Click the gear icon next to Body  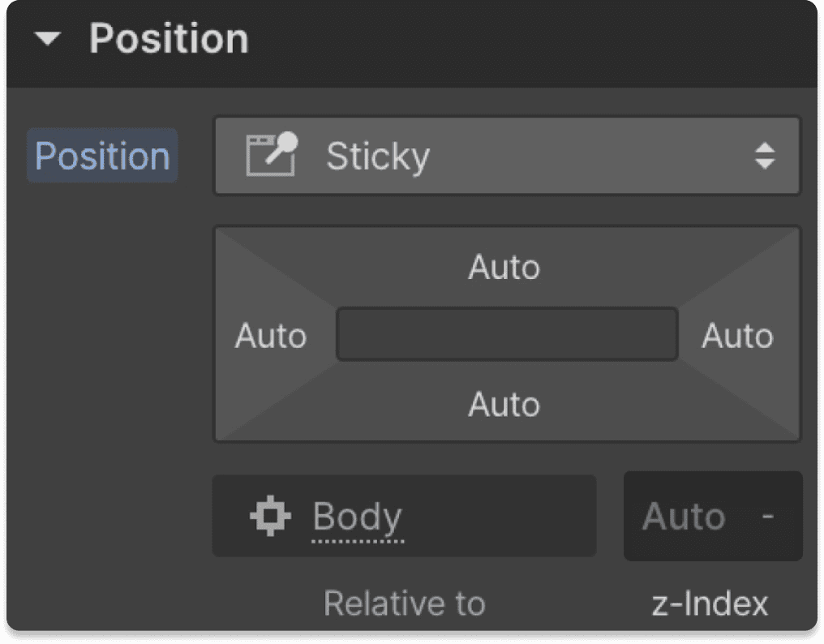[270, 516]
